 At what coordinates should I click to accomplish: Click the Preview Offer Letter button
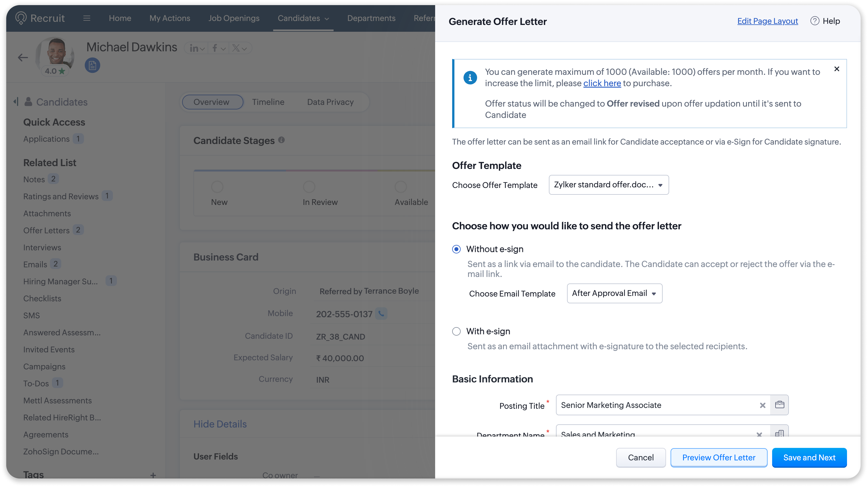click(719, 457)
